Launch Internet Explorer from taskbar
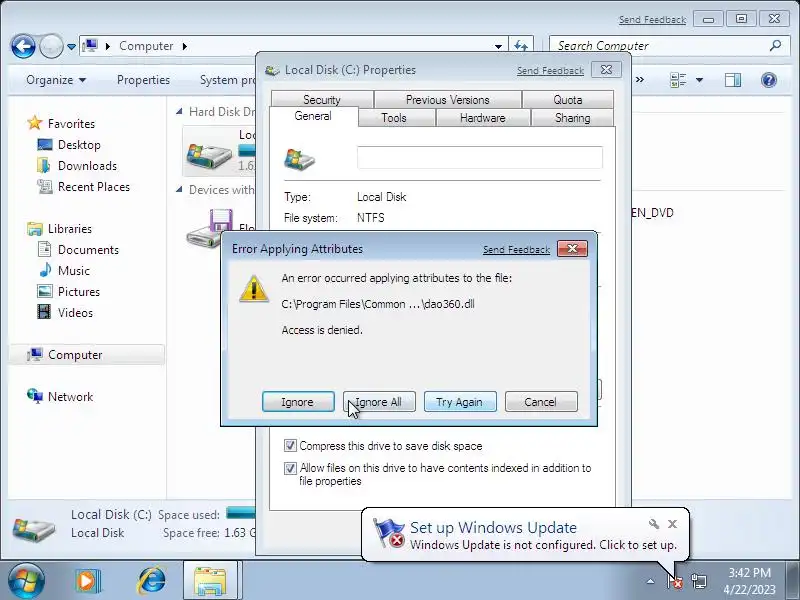Viewport: 800px width, 600px height. point(151,581)
